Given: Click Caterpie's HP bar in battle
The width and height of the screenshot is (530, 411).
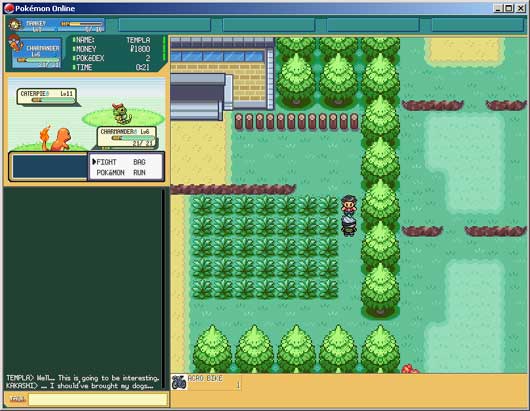Looking at the screenshot, I should (x=53, y=100).
